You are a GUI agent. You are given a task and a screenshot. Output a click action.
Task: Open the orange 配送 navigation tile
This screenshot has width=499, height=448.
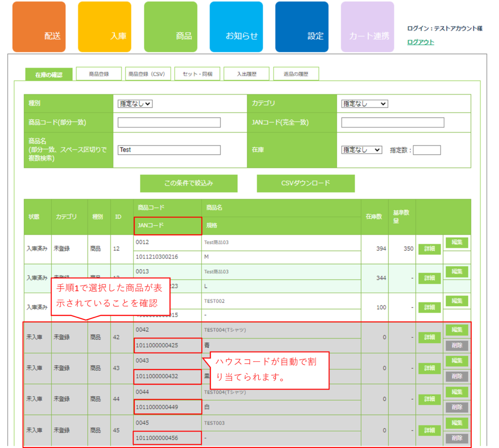pos(38,27)
